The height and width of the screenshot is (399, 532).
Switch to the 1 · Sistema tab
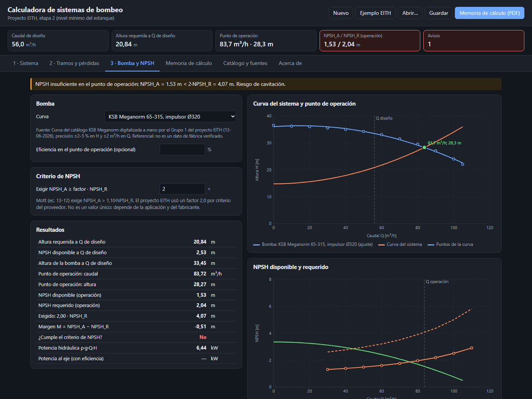coord(25,63)
